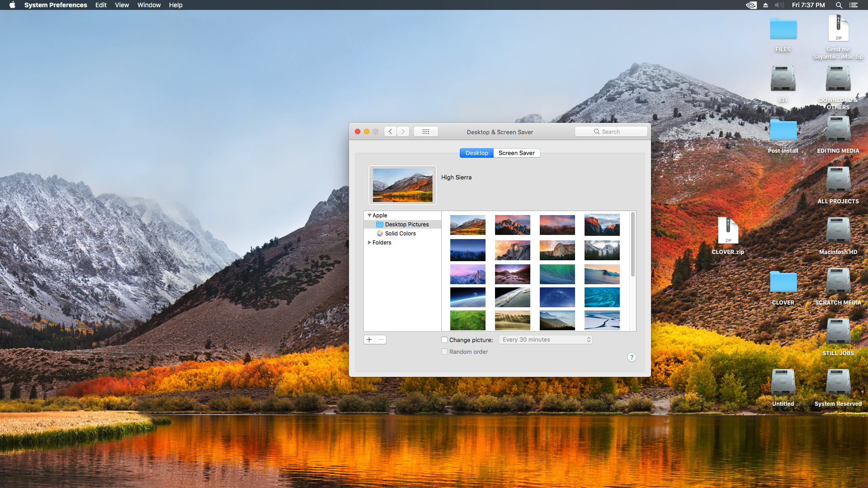Select the CLOVER.zip file icon on desktop

pyautogui.click(x=728, y=230)
